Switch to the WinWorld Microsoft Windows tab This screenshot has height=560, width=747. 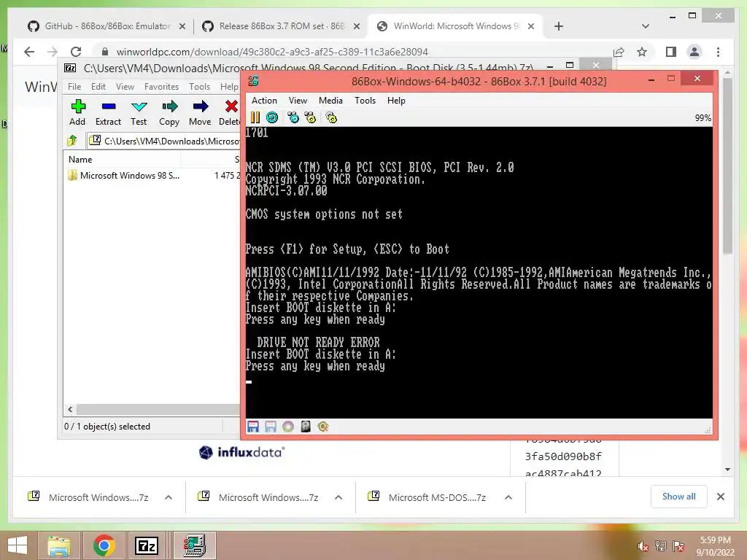(x=455, y=26)
